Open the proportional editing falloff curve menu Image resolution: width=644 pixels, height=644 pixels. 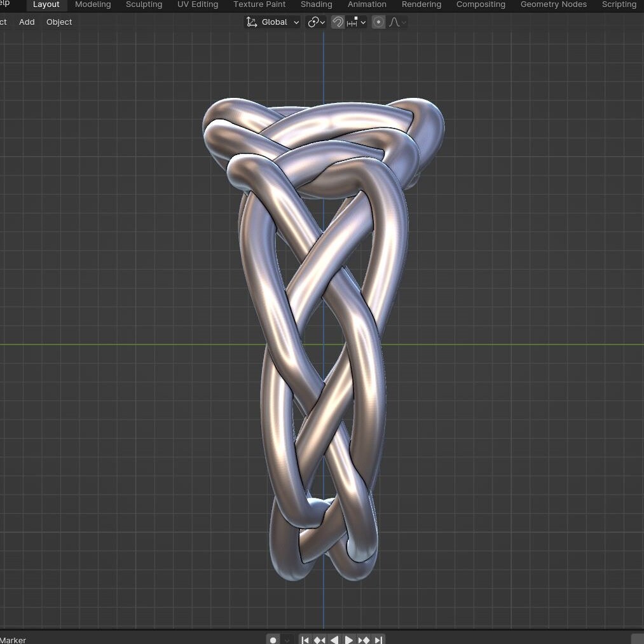[397, 22]
